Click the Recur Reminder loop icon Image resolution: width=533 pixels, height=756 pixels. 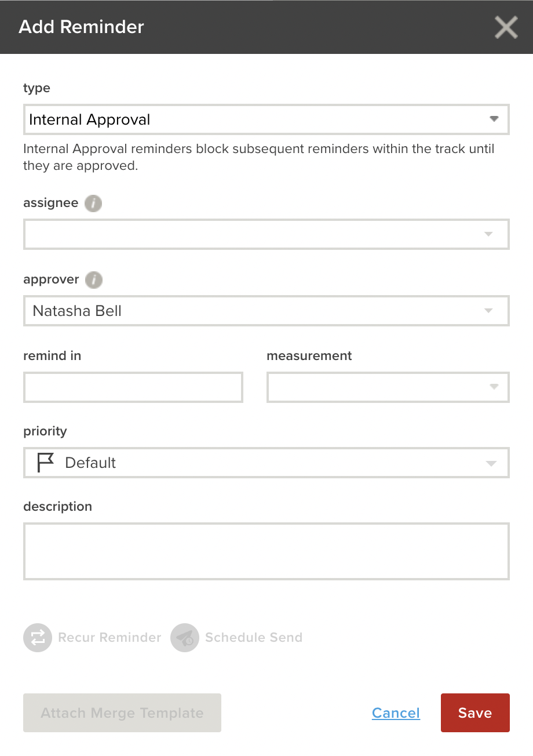pos(38,638)
